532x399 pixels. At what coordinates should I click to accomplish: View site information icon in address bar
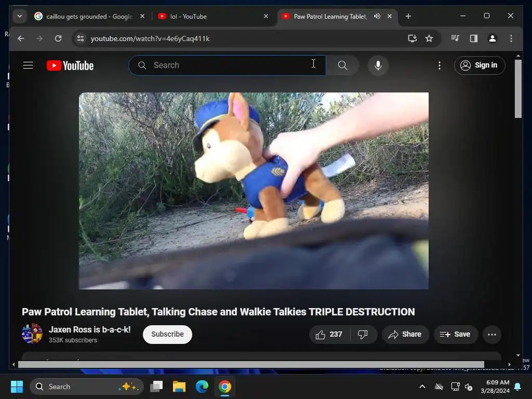click(81, 38)
